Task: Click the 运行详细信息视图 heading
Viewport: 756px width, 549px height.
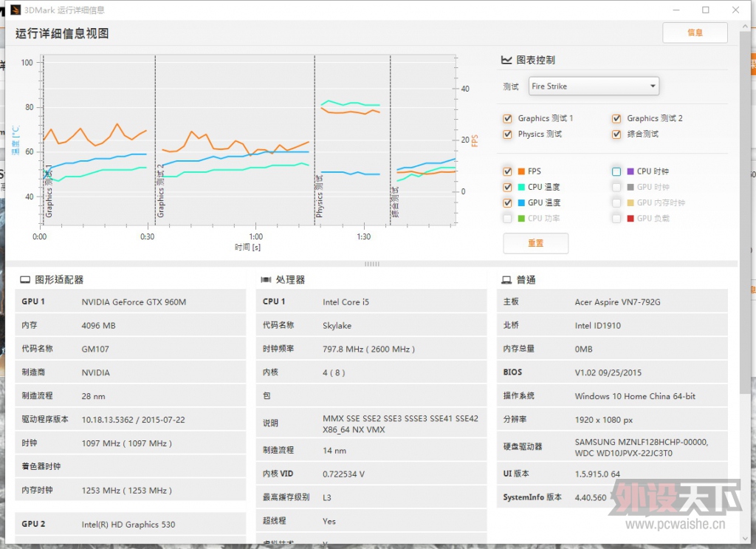Action: 62,33
